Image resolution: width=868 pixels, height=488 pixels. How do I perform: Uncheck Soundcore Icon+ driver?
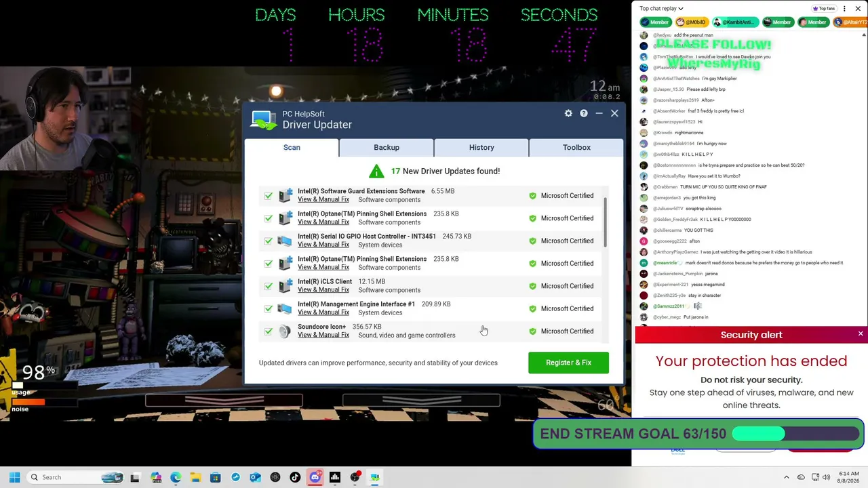click(x=268, y=331)
